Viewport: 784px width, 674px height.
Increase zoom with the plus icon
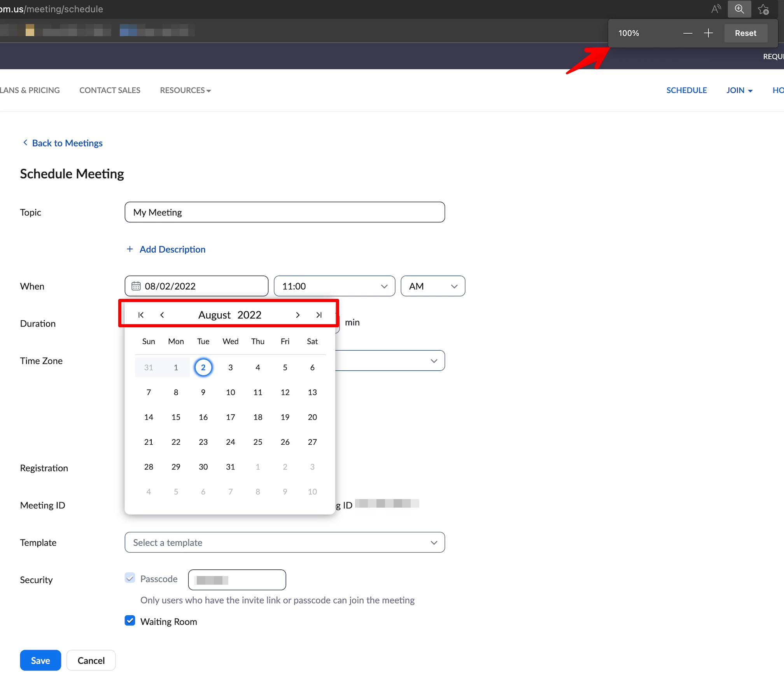click(708, 33)
